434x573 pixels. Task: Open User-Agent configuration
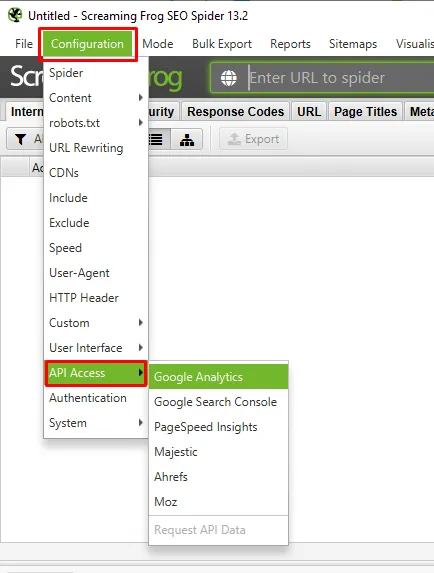click(96, 273)
